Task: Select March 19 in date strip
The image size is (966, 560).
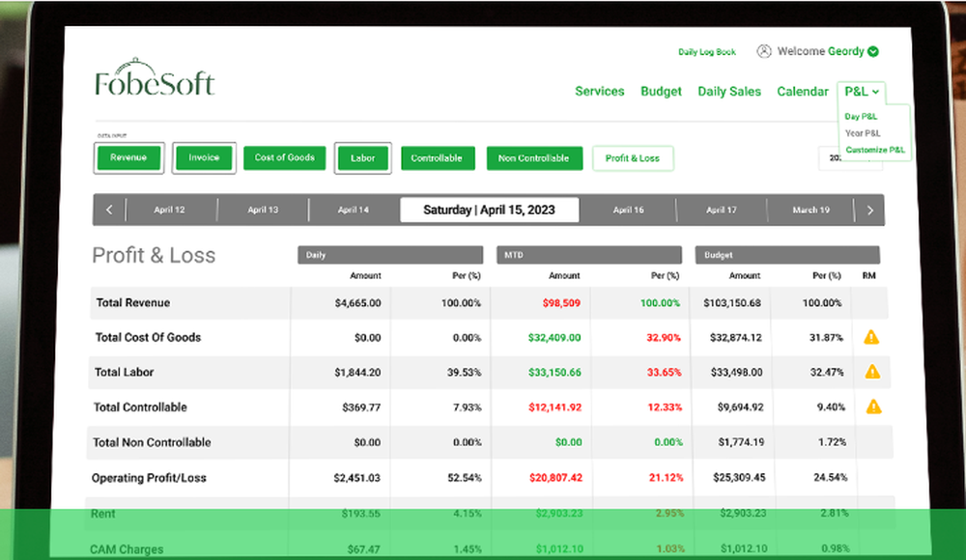Action: coord(810,210)
